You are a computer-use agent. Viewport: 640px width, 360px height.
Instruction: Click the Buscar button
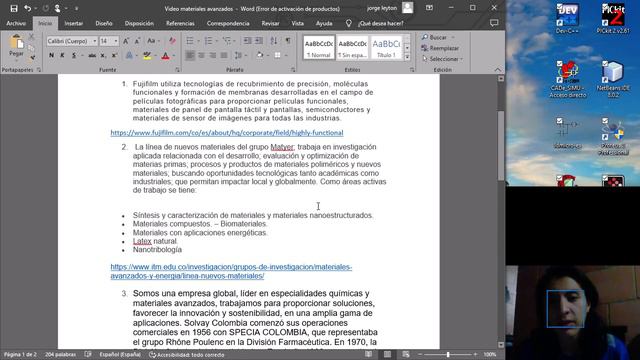436,37
